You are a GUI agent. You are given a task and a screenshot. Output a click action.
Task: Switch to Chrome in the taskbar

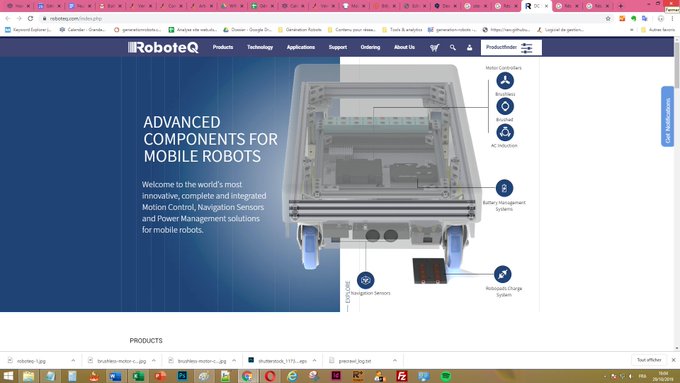247,376
